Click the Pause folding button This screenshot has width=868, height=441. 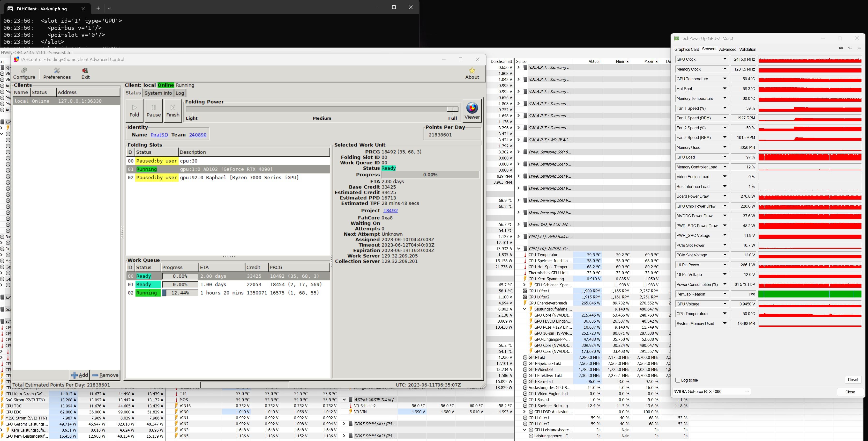(154, 110)
